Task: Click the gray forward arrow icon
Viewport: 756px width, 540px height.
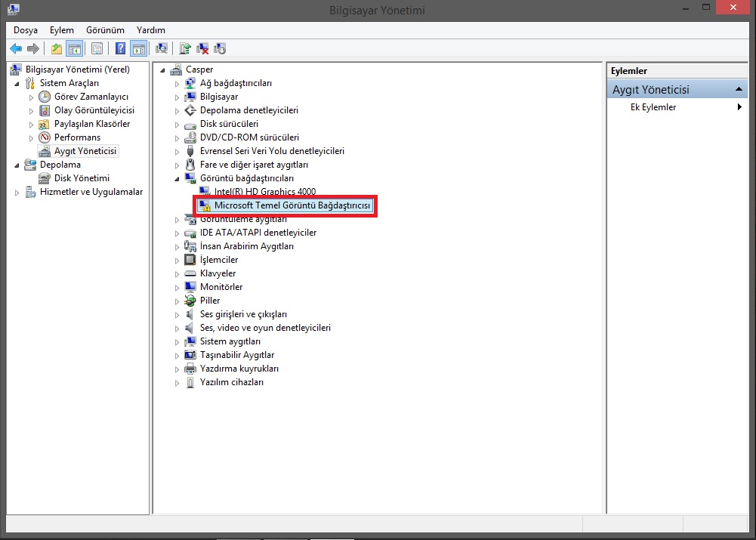Action: (33, 48)
